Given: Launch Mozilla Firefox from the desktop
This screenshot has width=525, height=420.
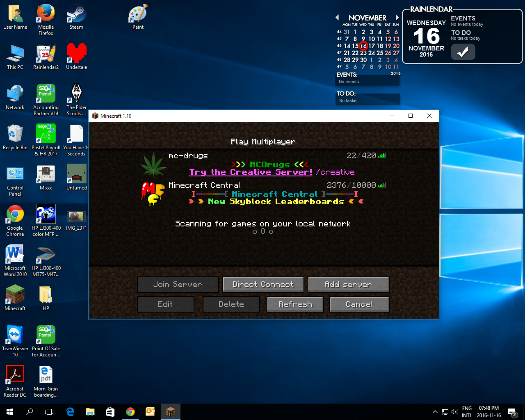Looking at the screenshot, I should tap(46, 17).
